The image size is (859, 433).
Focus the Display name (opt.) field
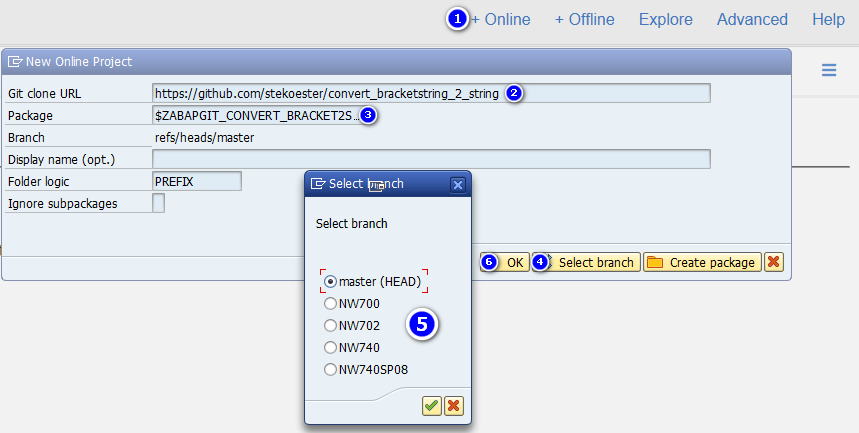pyautogui.click(x=431, y=159)
